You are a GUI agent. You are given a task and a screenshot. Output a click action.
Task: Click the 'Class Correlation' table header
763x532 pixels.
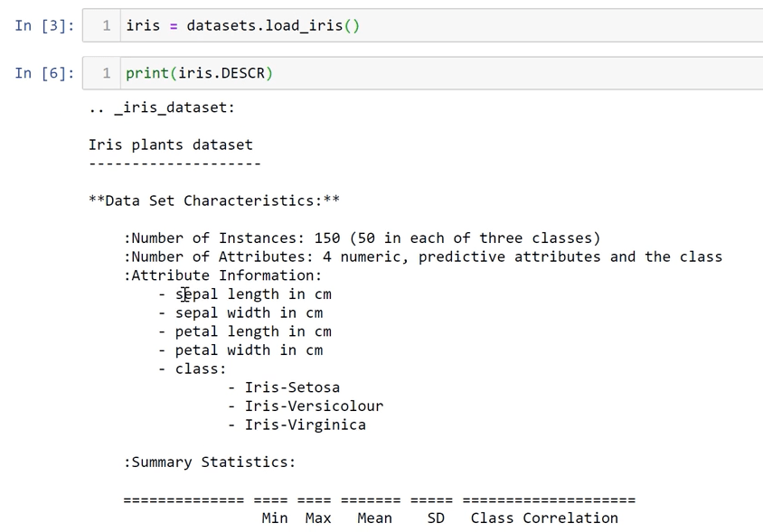point(544,518)
